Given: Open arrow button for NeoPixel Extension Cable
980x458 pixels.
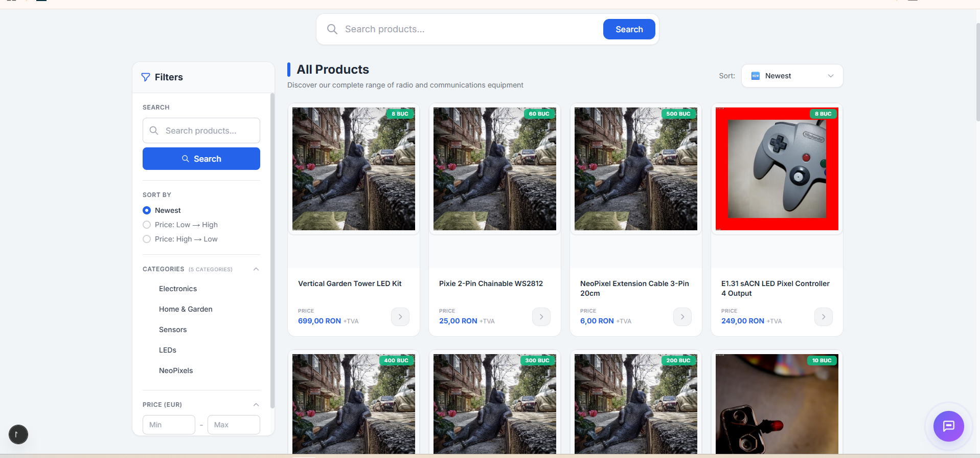Looking at the screenshot, I should click(x=682, y=317).
